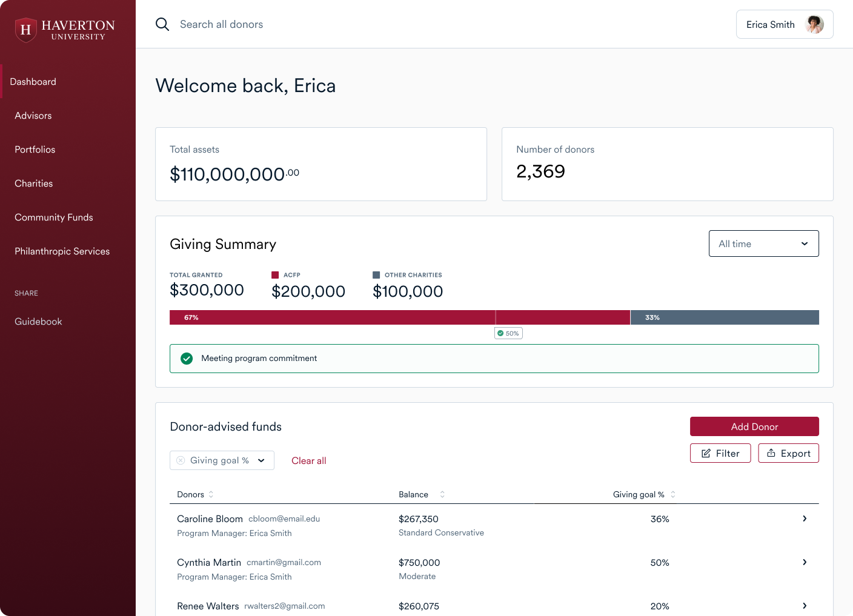
Task: Click the green checkmark on Meeting program commitment
Action: click(x=187, y=358)
